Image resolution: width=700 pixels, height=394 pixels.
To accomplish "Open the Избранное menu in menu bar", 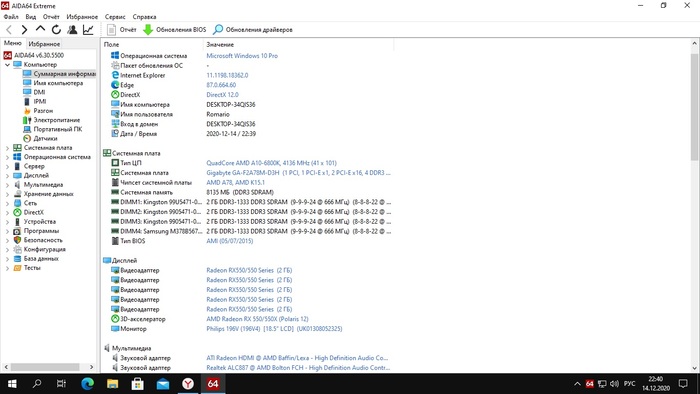I will (82, 17).
